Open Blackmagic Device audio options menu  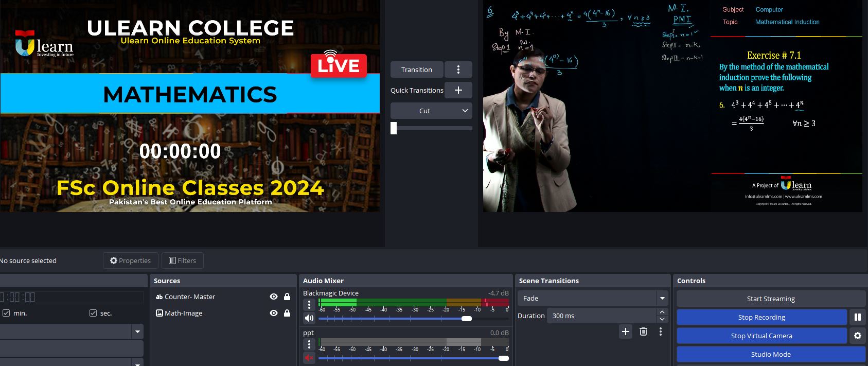[x=309, y=305]
